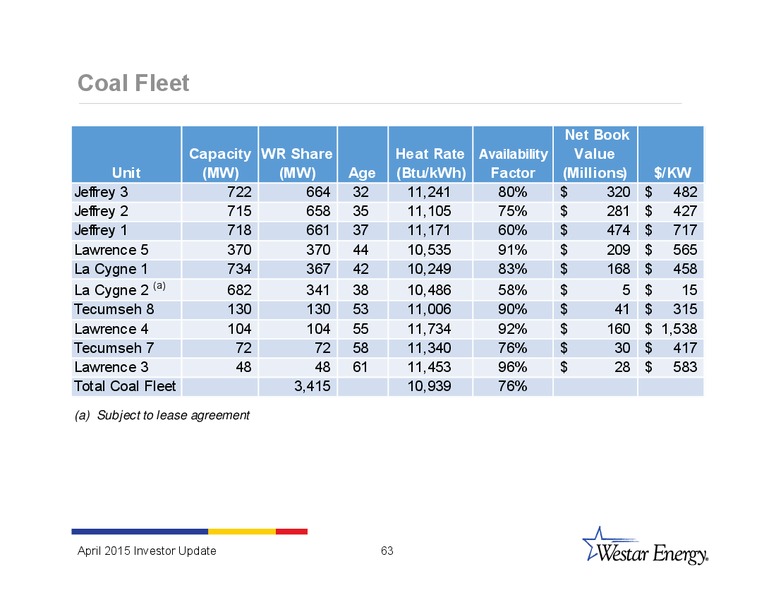
Task: Click the April 2015 Investor Update footer
Action: point(147,551)
